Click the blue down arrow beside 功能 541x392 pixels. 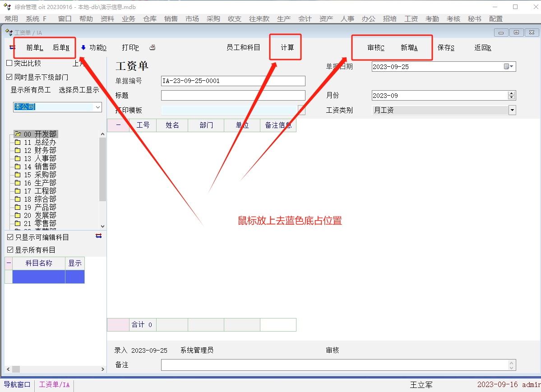[83, 47]
